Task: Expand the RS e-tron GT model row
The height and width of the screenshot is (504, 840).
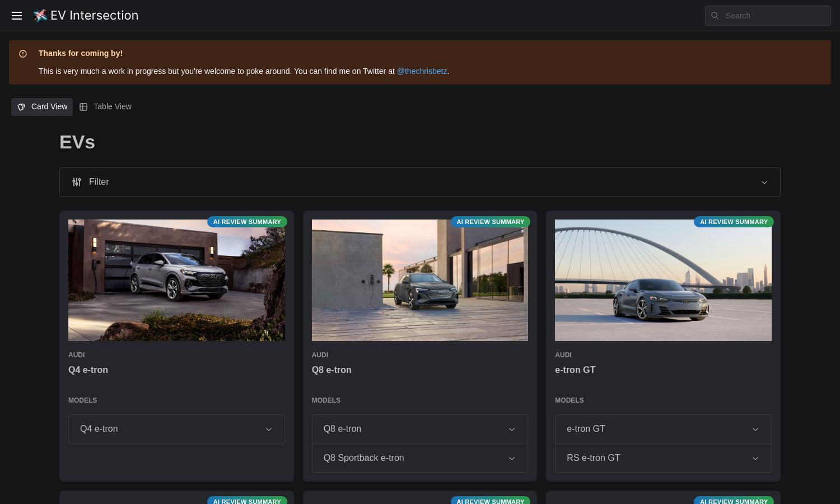Action: coord(663,458)
